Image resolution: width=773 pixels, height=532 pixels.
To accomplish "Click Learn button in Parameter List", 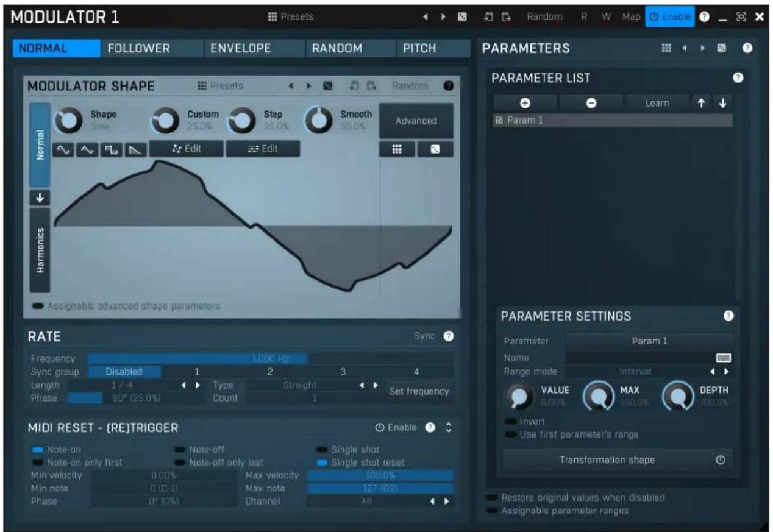I will [x=657, y=104].
